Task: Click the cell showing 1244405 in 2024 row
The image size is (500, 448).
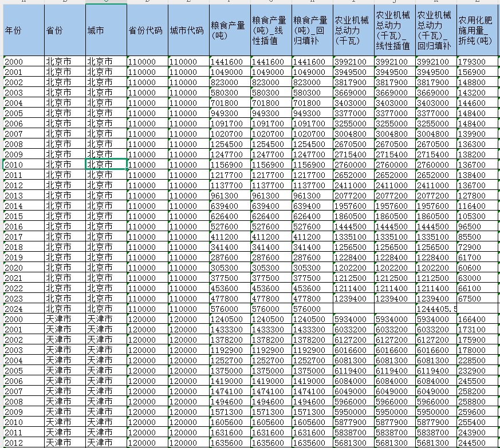Action: (436, 308)
